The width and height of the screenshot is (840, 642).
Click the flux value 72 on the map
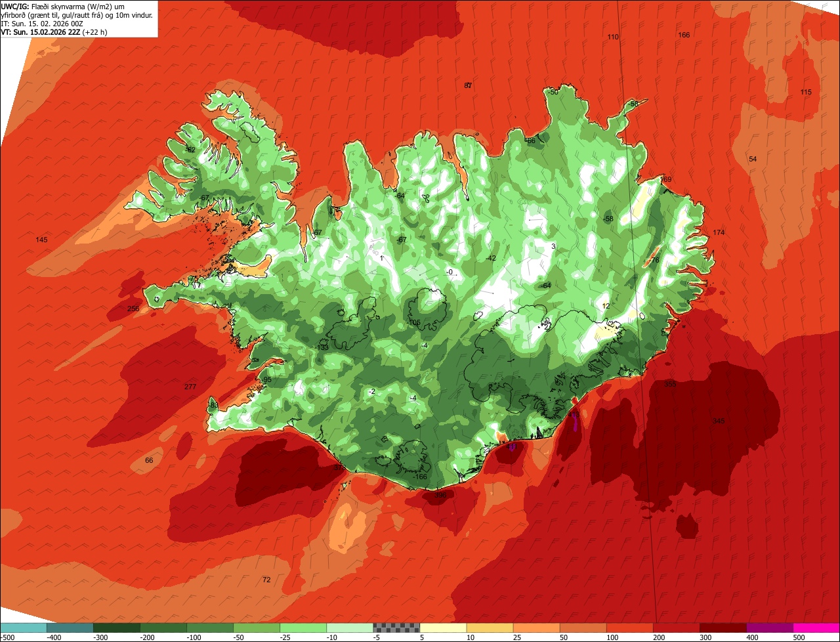tap(266, 580)
